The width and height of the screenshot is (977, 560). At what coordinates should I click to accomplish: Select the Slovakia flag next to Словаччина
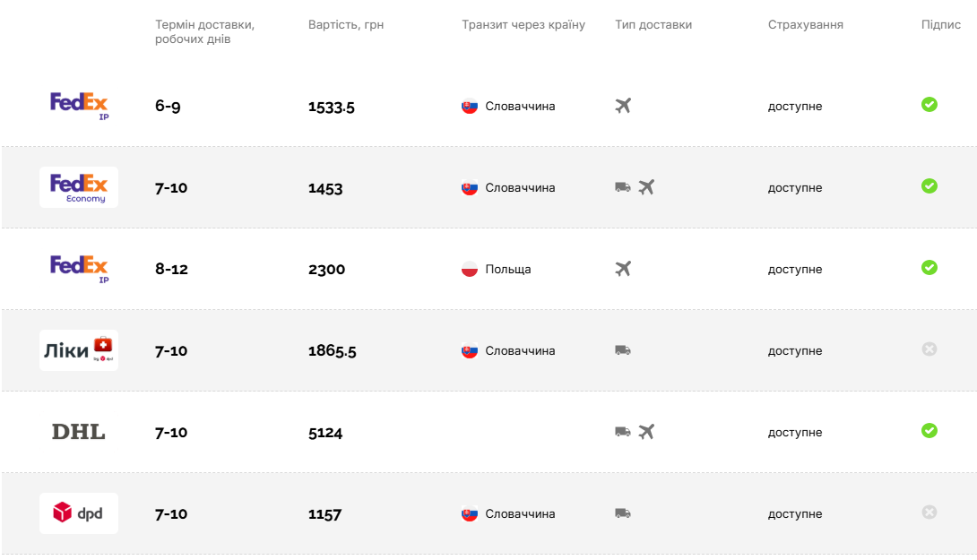(x=470, y=106)
